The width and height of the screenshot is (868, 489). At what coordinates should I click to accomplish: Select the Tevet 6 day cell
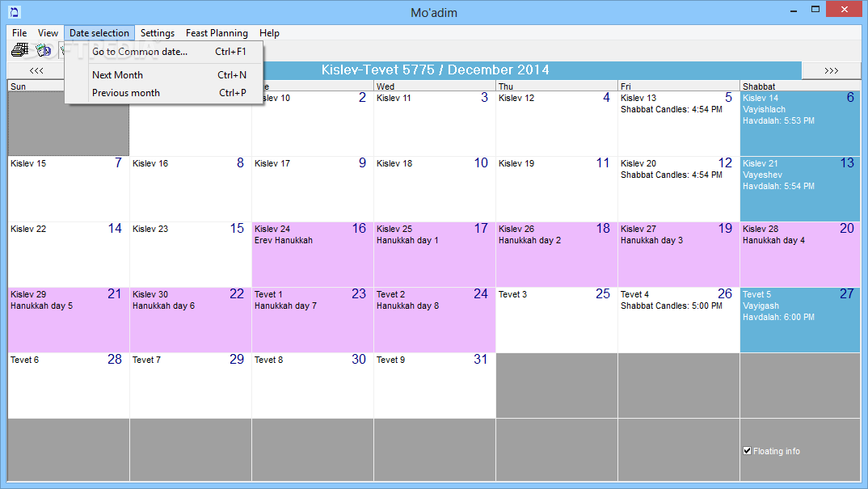(x=69, y=386)
